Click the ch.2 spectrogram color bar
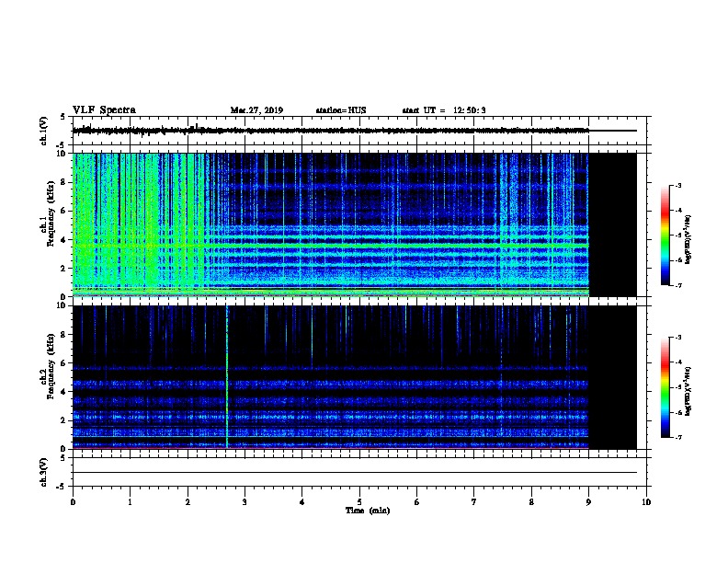 (665, 387)
